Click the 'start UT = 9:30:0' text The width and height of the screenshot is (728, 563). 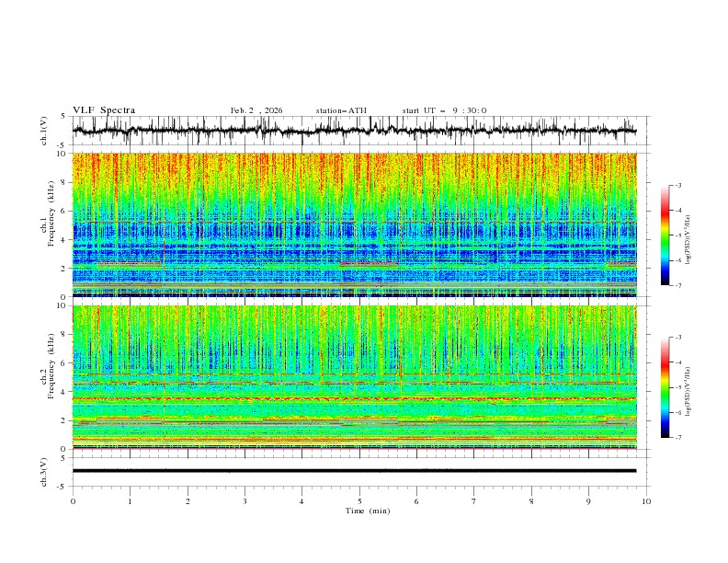click(444, 110)
